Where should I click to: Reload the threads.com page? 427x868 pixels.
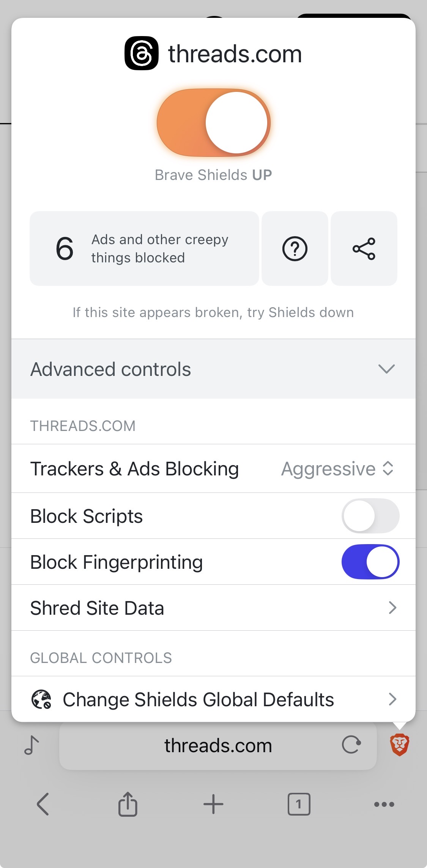pos(351,745)
